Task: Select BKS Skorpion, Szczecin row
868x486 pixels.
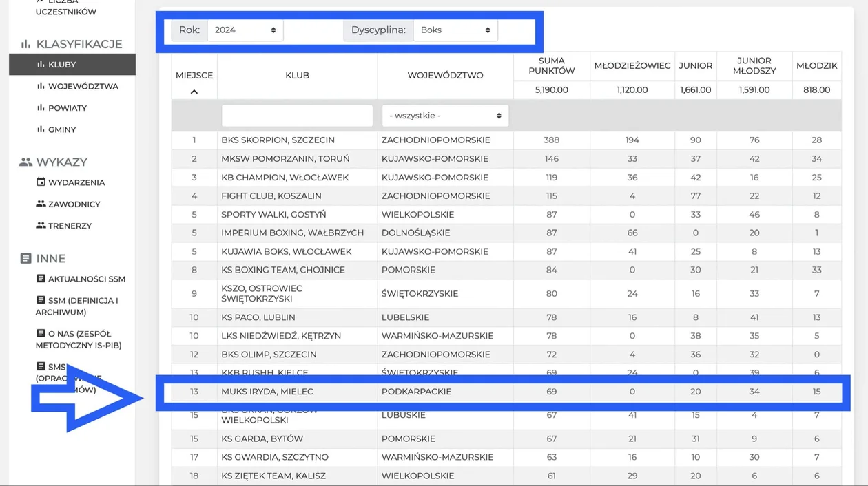Action: tap(506, 140)
